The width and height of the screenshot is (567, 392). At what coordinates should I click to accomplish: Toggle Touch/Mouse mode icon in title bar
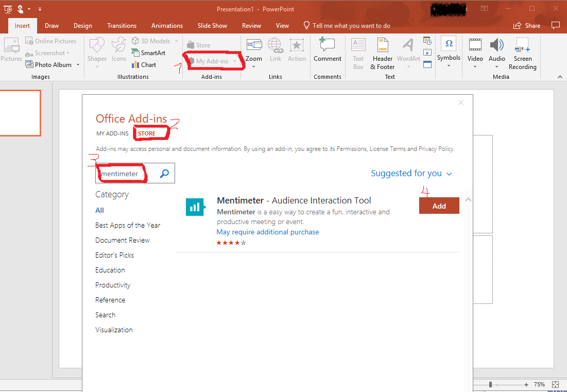[x=20, y=9]
